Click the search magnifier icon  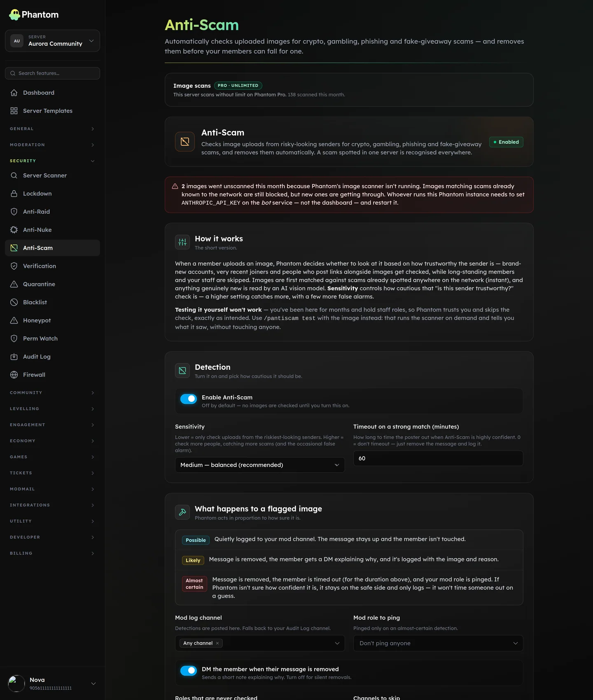(13, 73)
